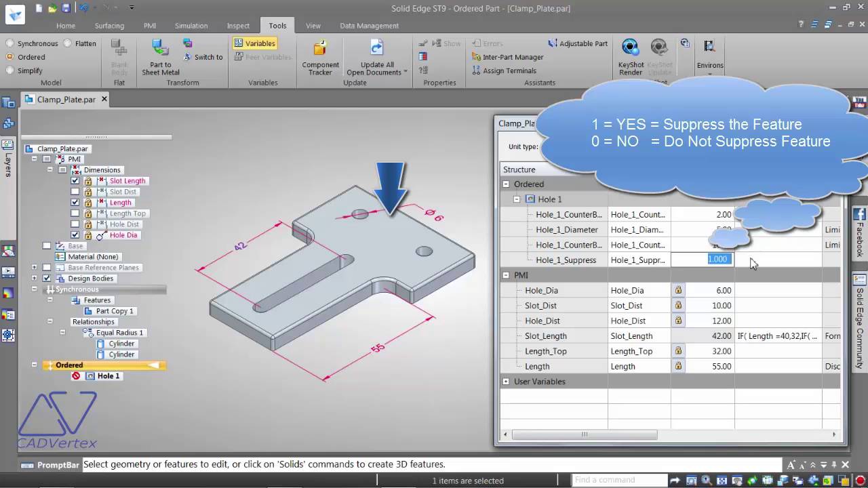Open Component Tracker
This screenshot has width=868, height=488.
click(320, 57)
